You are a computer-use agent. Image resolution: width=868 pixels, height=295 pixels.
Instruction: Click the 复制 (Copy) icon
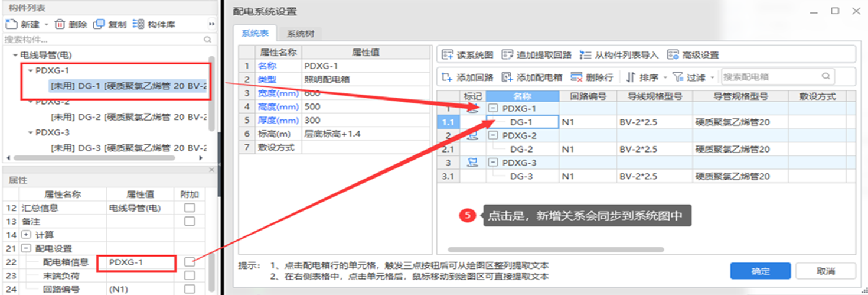pyautogui.click(x=99, y=24)
